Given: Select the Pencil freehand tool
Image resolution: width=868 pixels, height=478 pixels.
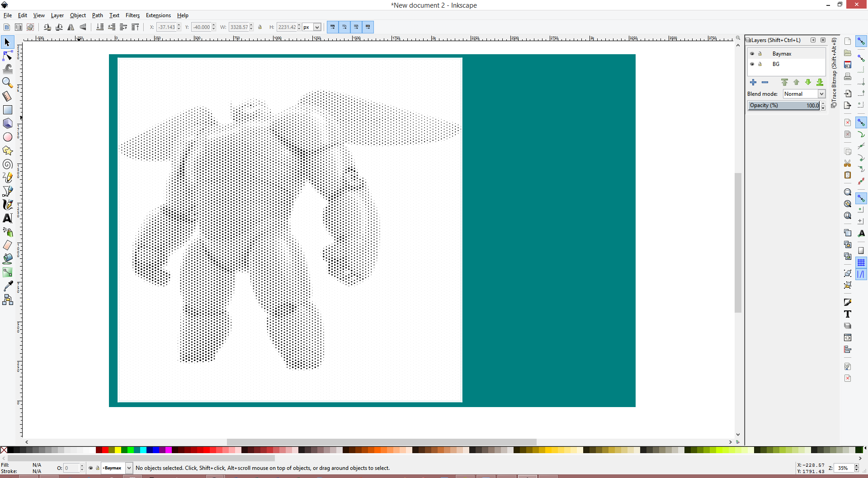Looking at the screenshot, I should pos(7,178).
